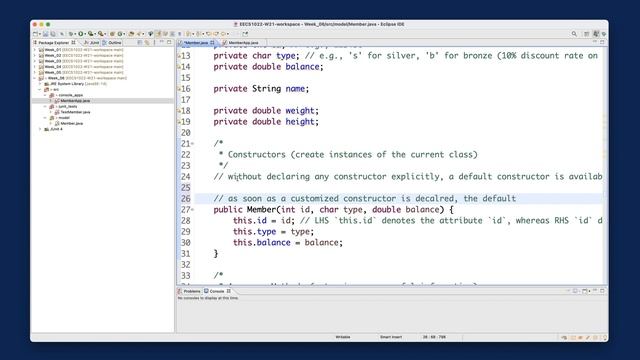The width and height of the screenshot is (640, 360).
Task: Open the Problems tab
Action: click(x=189, y=291)
